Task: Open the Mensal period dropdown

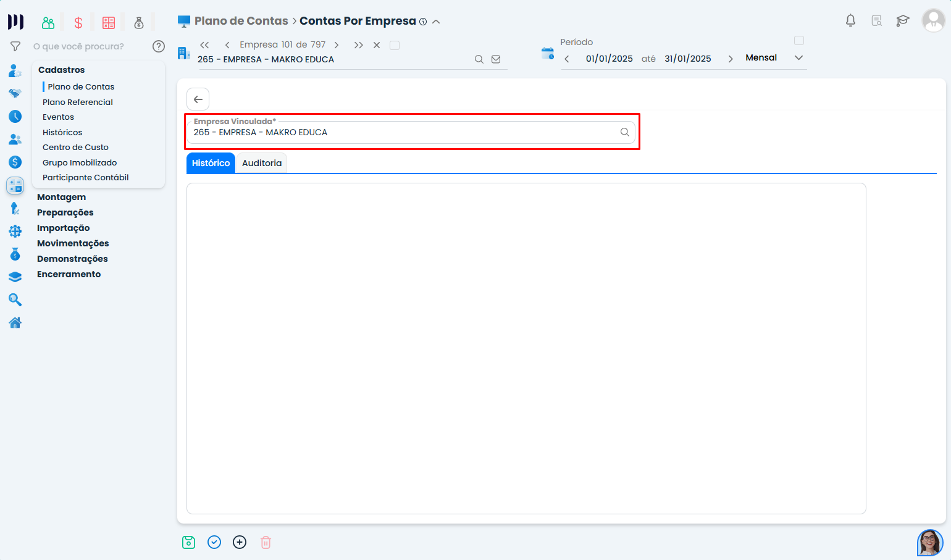Action: point(798,57)
